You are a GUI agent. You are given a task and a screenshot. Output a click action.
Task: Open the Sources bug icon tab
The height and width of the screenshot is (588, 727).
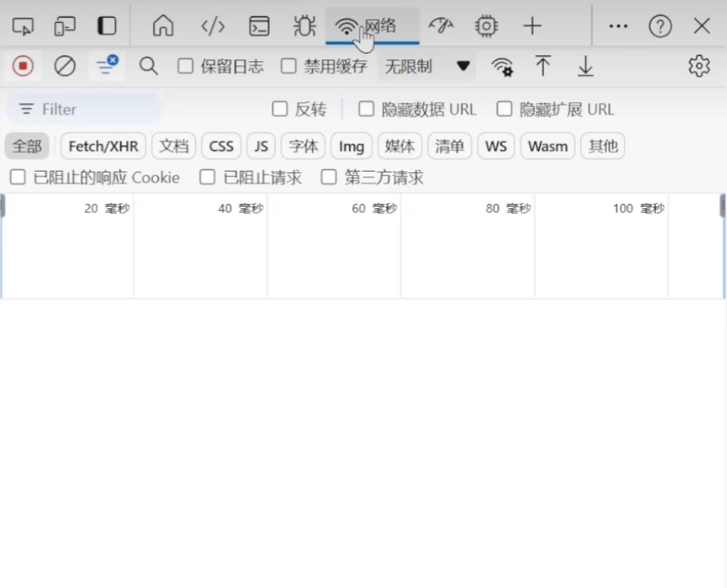pos(305,26)
